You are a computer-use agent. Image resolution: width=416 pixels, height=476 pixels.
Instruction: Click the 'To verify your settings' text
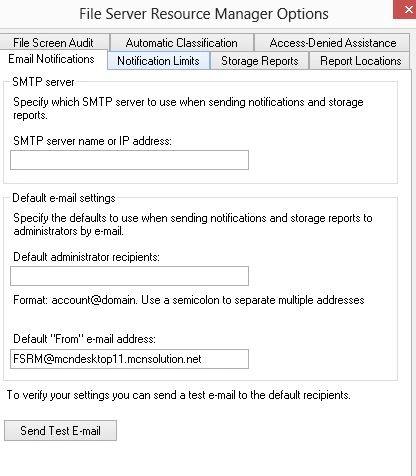click(x=178, y=395)
